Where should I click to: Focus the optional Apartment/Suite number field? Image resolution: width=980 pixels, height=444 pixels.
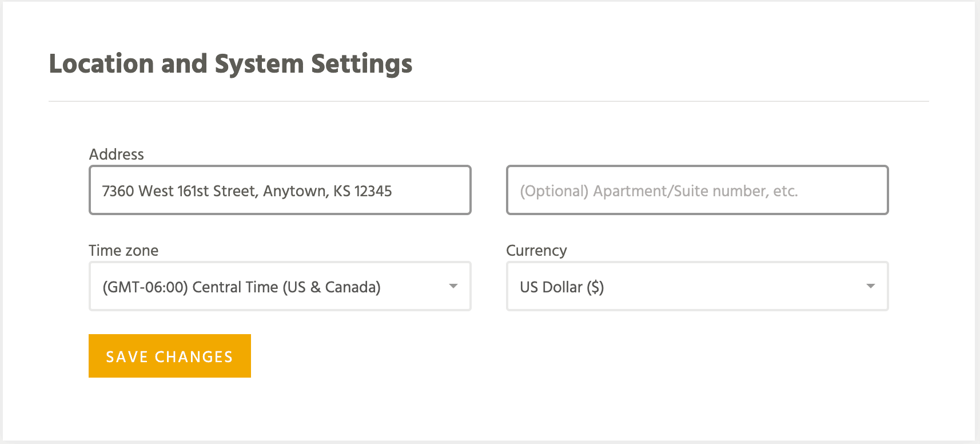(x=698, y=190)
